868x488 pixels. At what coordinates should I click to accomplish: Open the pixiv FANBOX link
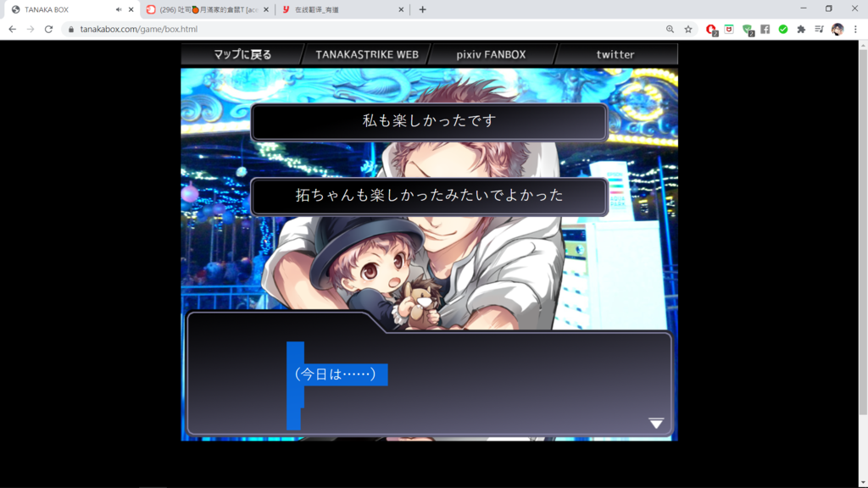pos(491,54)
